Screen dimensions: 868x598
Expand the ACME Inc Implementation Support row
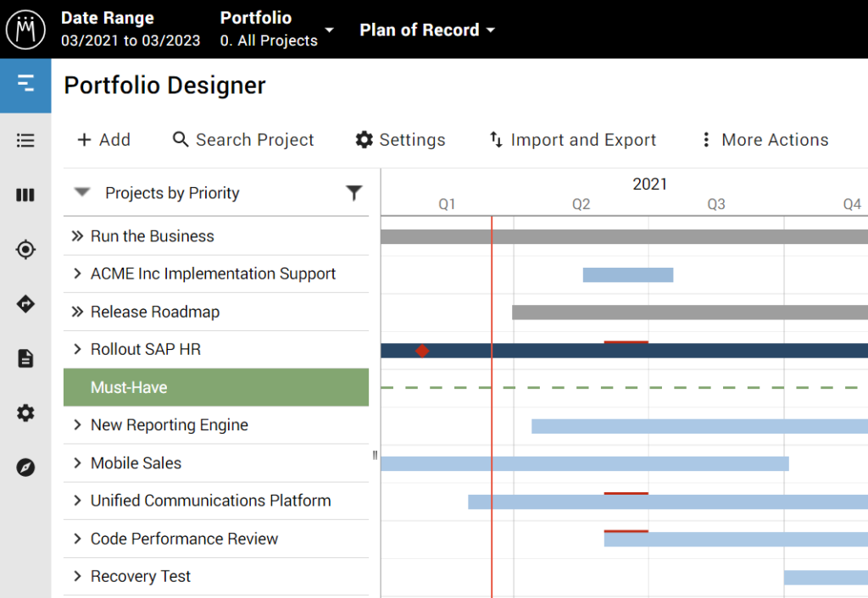77,274
